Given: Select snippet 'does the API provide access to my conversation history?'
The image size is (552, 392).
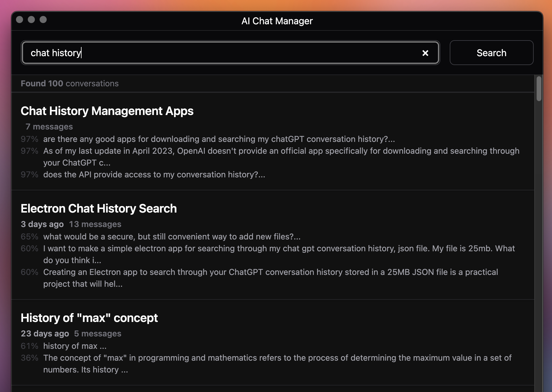Looking at the screenshot, I should 154,174.
